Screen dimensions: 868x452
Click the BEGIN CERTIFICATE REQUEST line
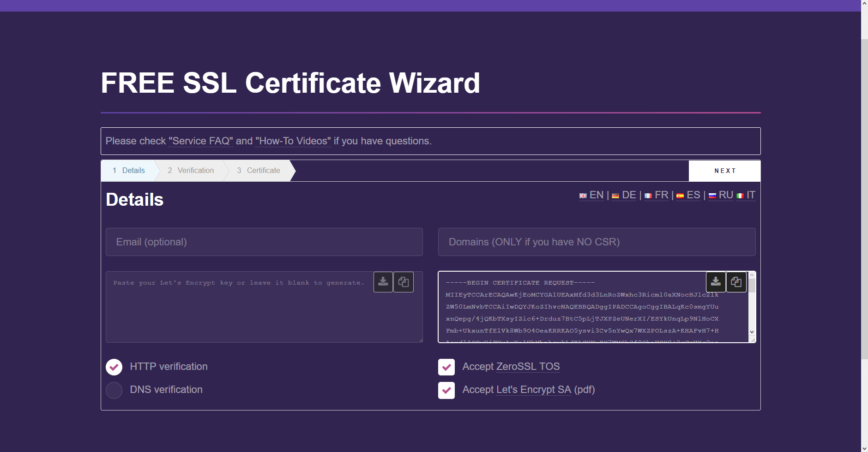(520, 283)
